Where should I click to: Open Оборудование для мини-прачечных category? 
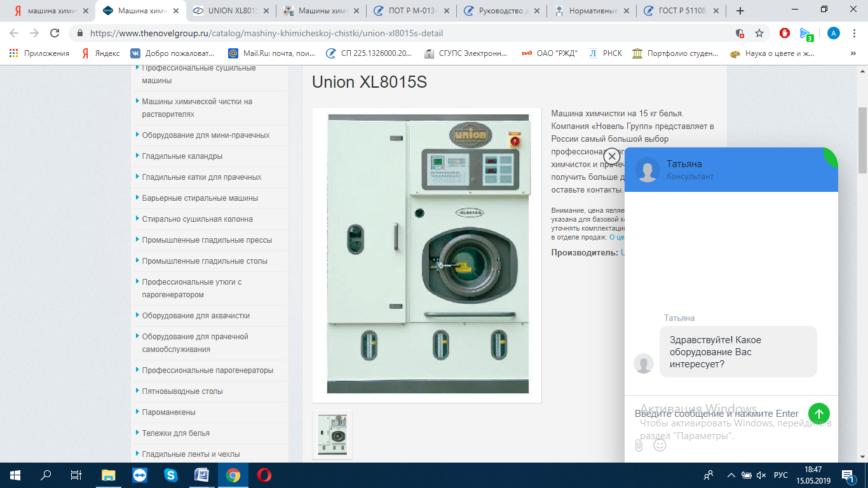[x=206, y=135]
